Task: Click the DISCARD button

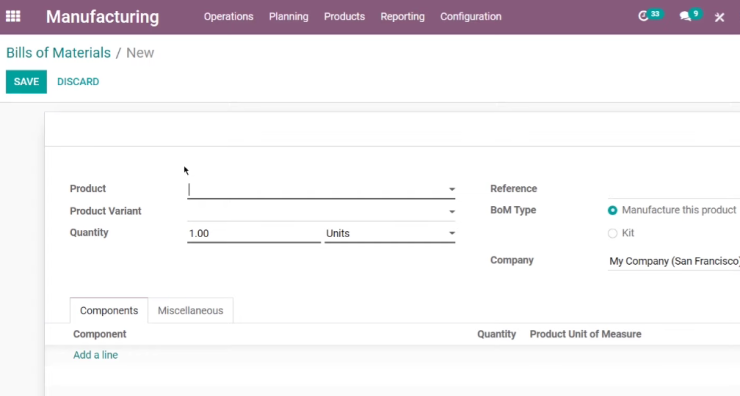Action: 78,82
